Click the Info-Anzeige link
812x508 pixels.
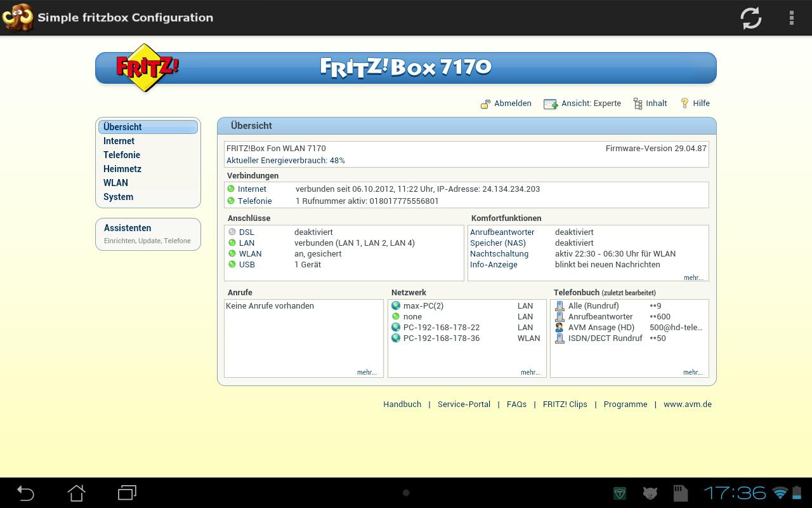(x=494, y=265)
